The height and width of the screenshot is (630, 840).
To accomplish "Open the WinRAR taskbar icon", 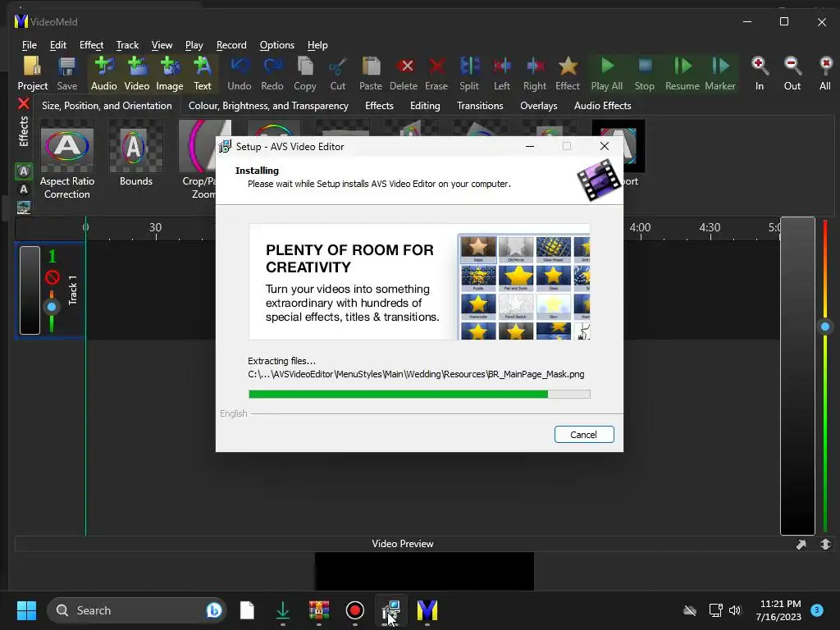I will [x=319, y=610].
